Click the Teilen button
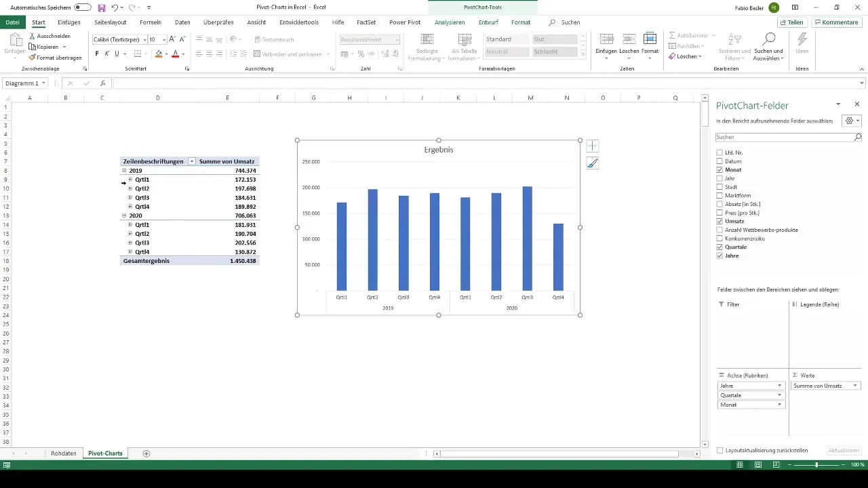 pyautogui.click(x=791, y=22)
